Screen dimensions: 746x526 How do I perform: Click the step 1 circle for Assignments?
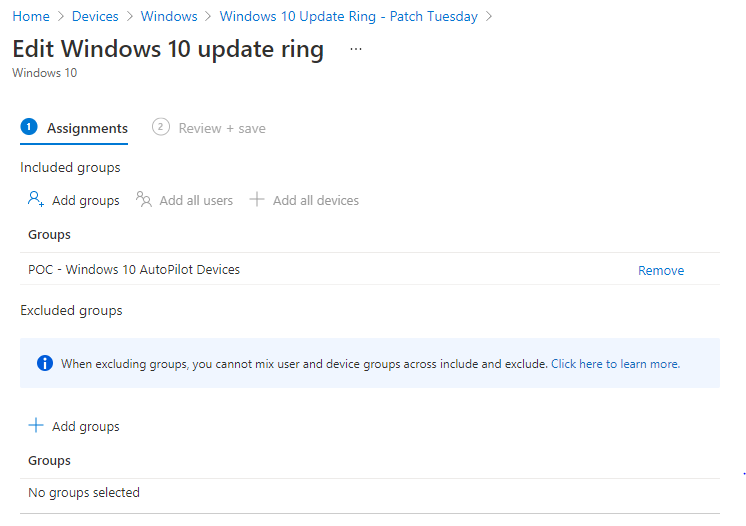pos(29,127)
